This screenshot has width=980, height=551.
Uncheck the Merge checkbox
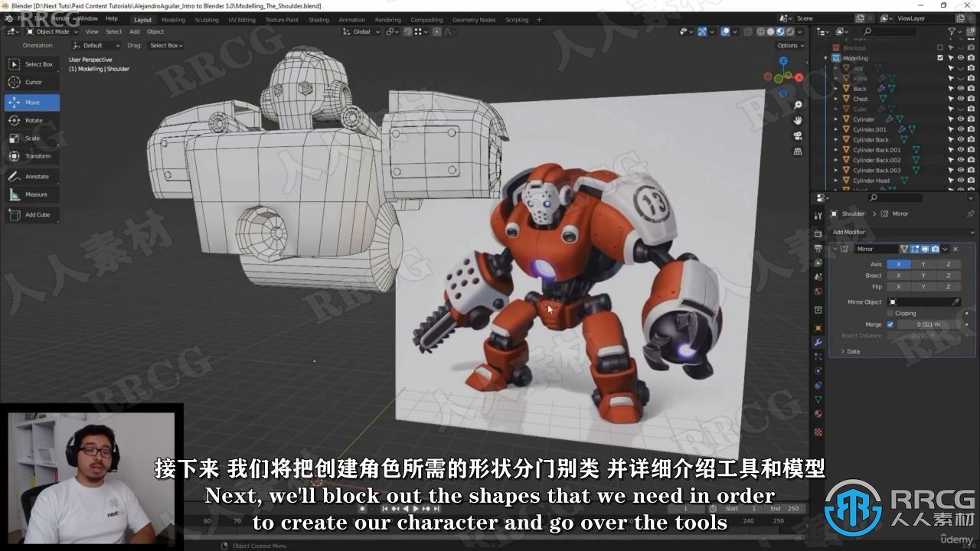tap(890, 324)
